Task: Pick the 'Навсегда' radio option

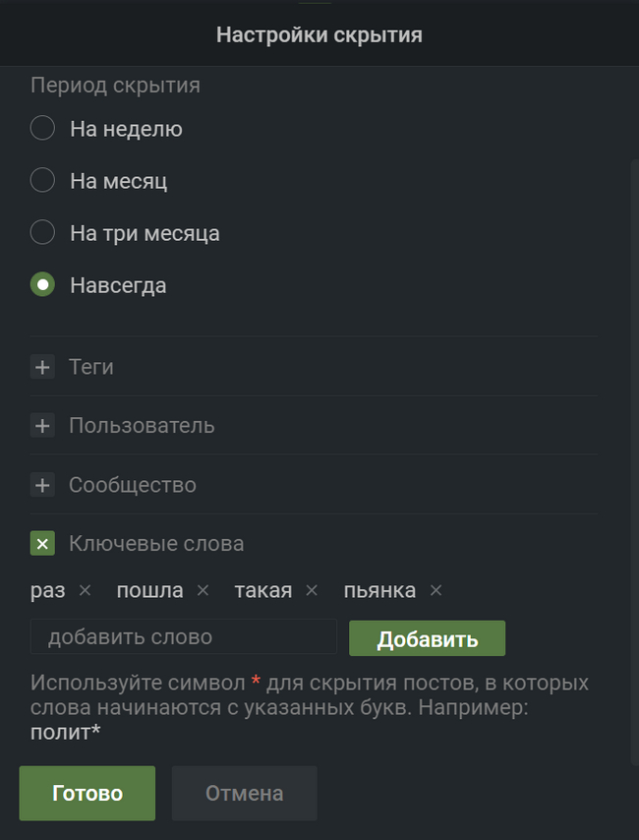Action: pos(42,285)
